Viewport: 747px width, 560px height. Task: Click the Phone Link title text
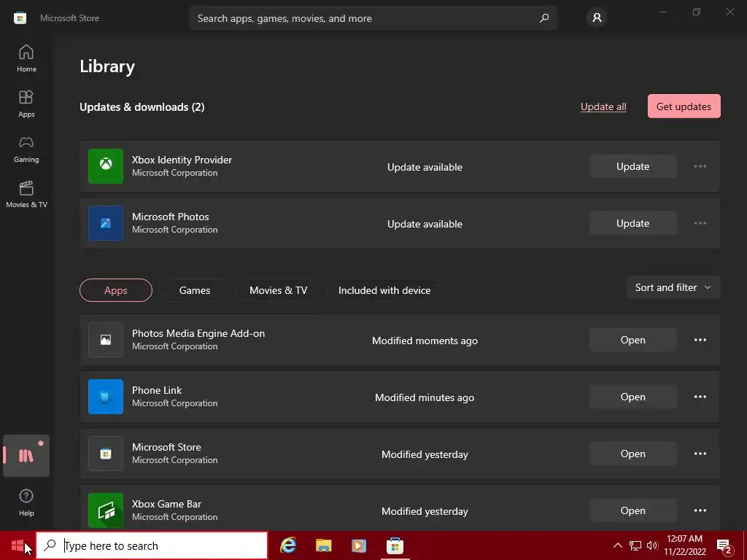click(157, 390)
